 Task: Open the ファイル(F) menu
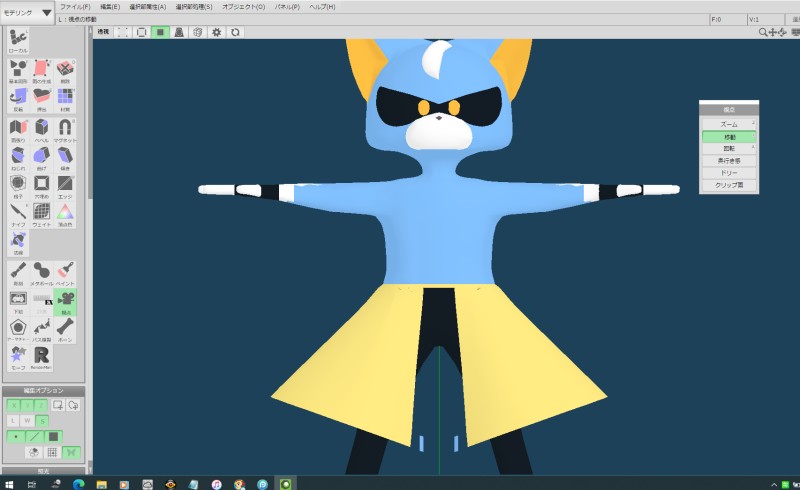(x=75, y=7)
